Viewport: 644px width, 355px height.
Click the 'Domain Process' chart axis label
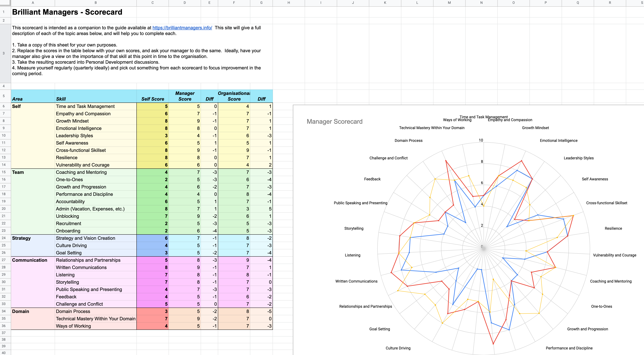click(409, 140)
